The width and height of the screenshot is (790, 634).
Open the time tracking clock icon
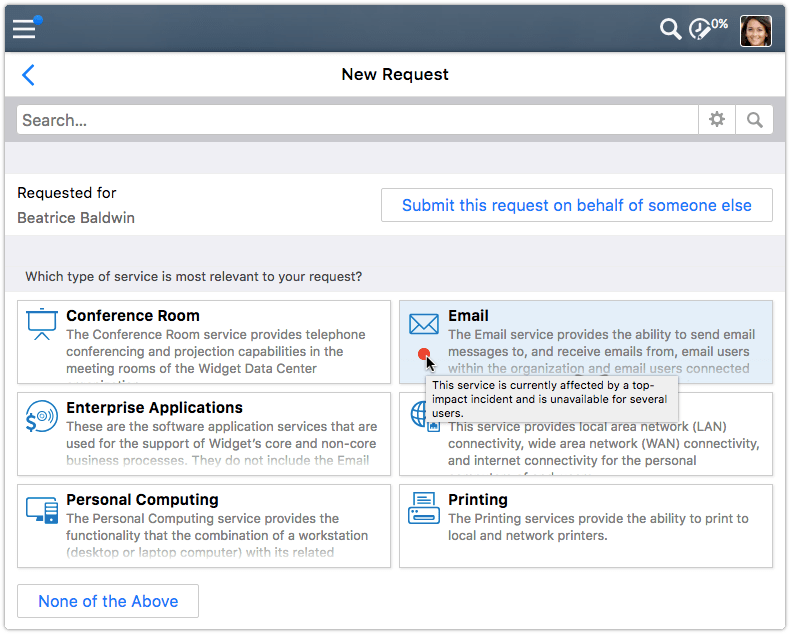[699, 29]
